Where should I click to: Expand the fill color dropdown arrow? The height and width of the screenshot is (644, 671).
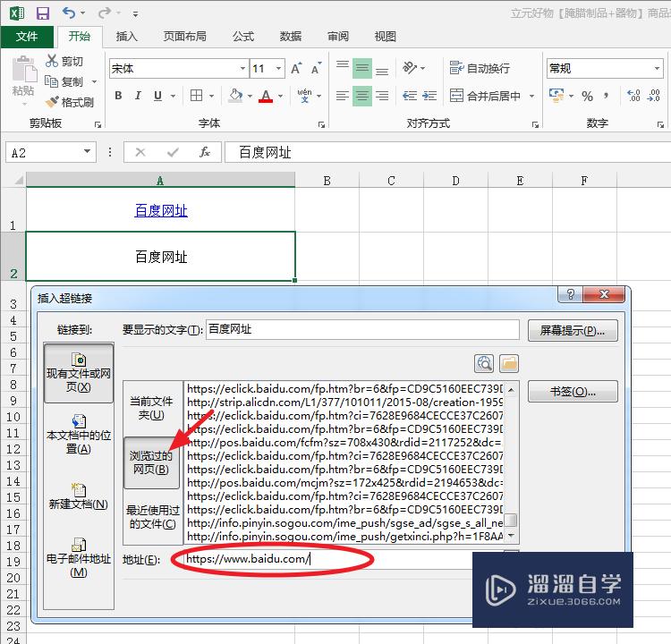[x=250, y=96]
